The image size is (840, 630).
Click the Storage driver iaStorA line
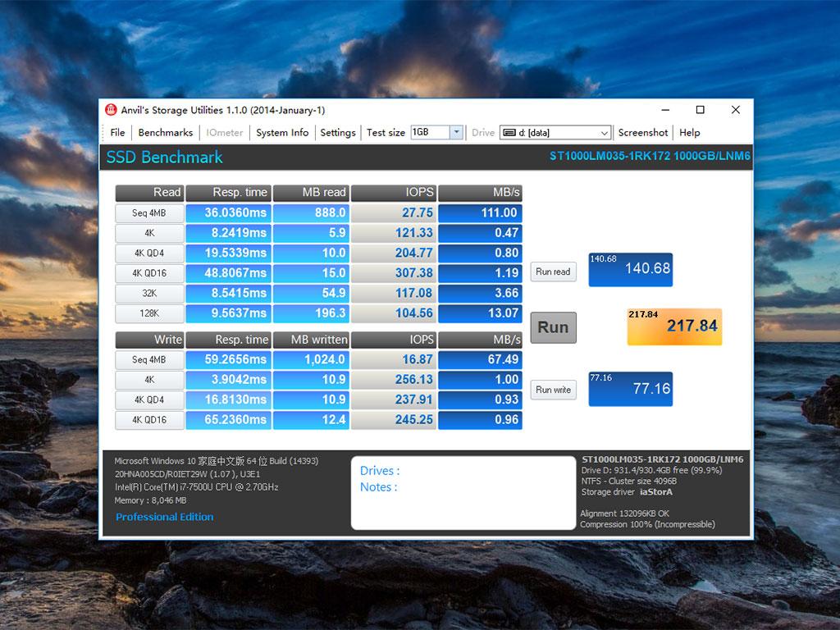(x=627, y=492)
